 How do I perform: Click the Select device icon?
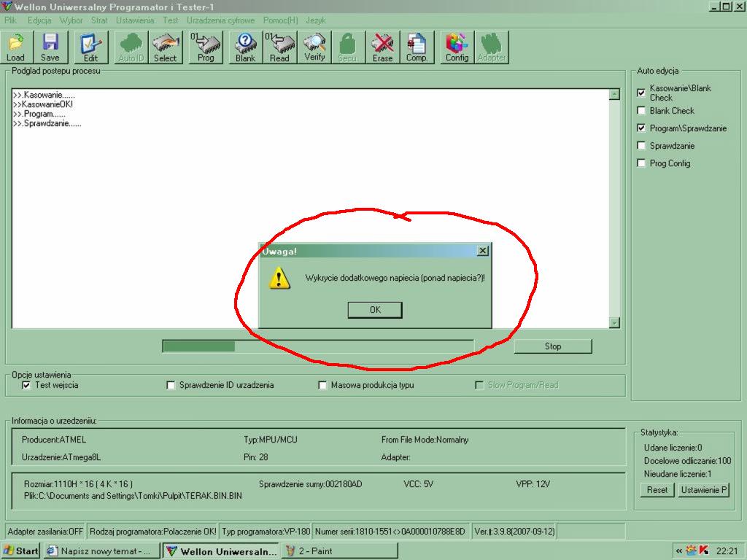[166, 47]
